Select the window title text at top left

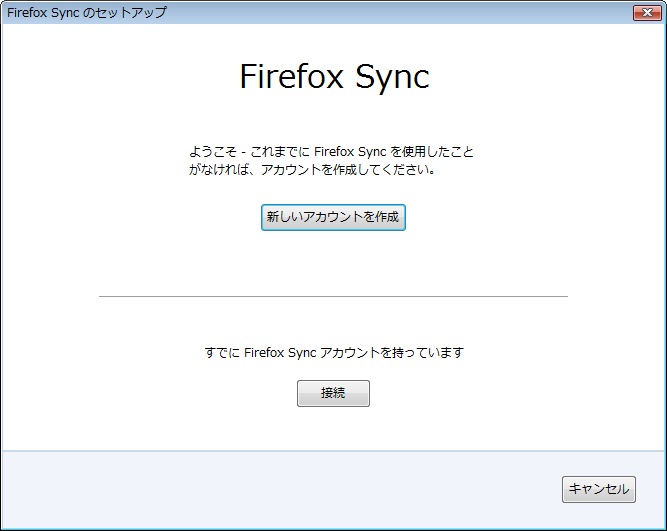[x=87, y=12]
